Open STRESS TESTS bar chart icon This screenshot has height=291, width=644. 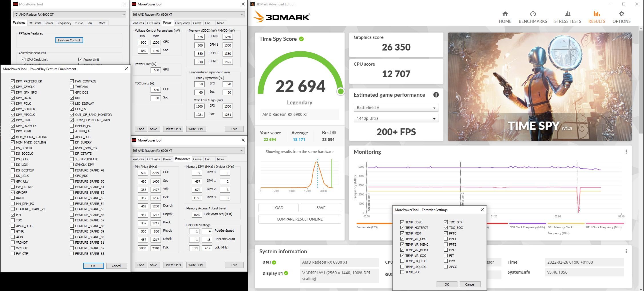[567, 14]
